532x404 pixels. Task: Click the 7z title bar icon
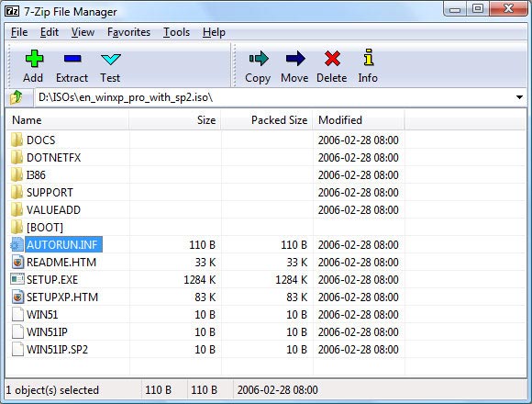(12, 11)
